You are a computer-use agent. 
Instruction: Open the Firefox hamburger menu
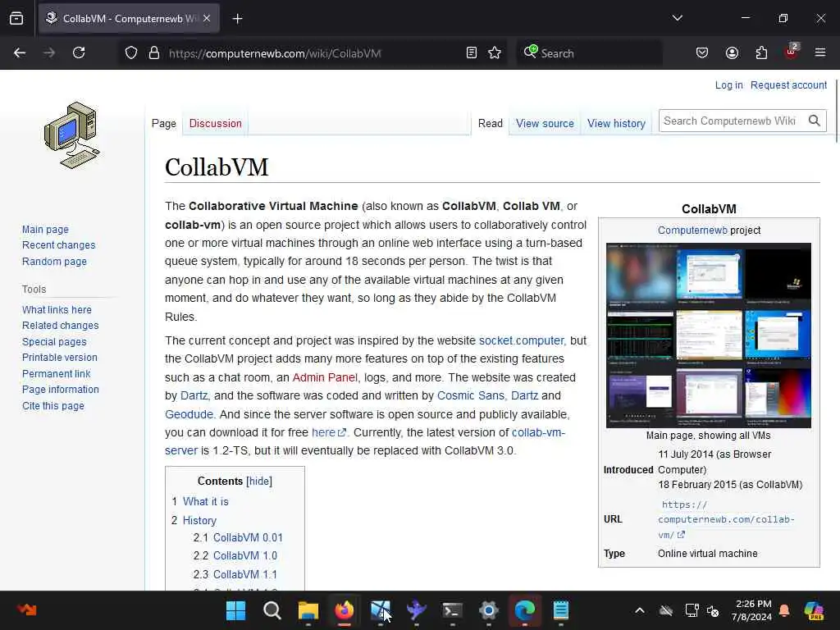point(820,52)
